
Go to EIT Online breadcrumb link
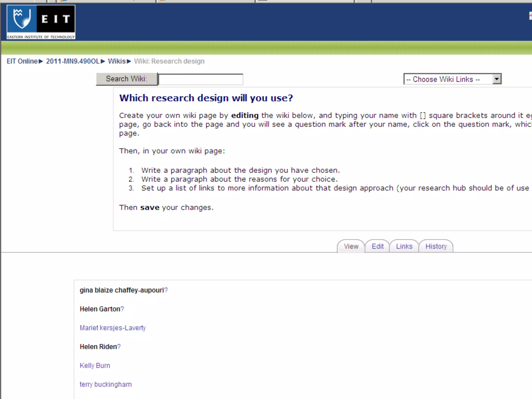point(22,61)
